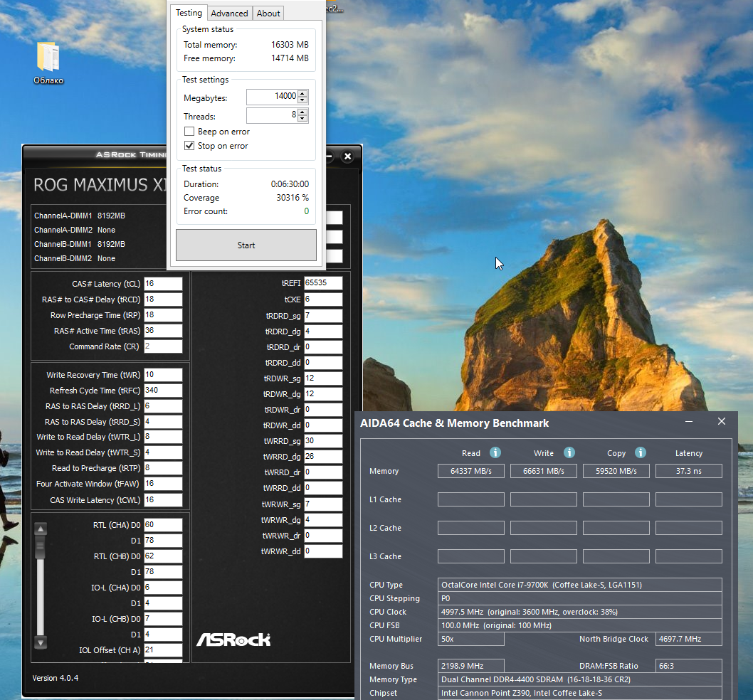Uncheck the Stop on error checkbox

click(x=189, y=145)
